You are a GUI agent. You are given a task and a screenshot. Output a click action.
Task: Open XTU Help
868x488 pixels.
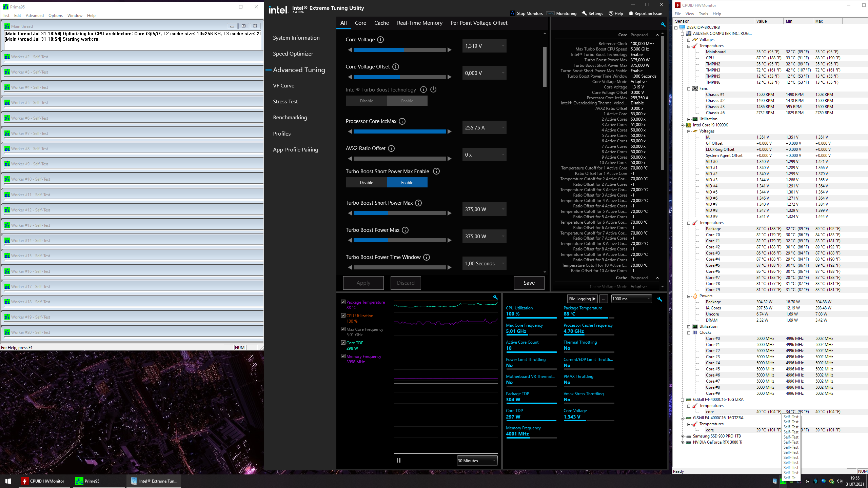tap(616, 14)
